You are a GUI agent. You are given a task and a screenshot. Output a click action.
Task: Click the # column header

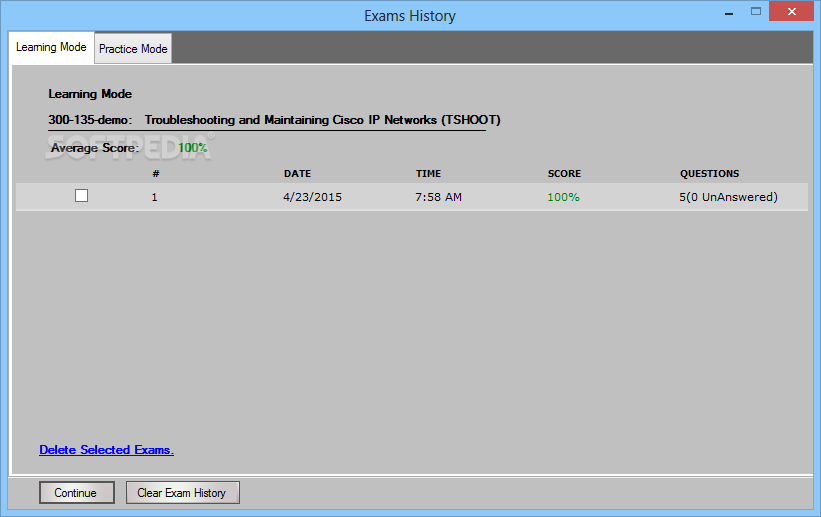coord(156,173)
